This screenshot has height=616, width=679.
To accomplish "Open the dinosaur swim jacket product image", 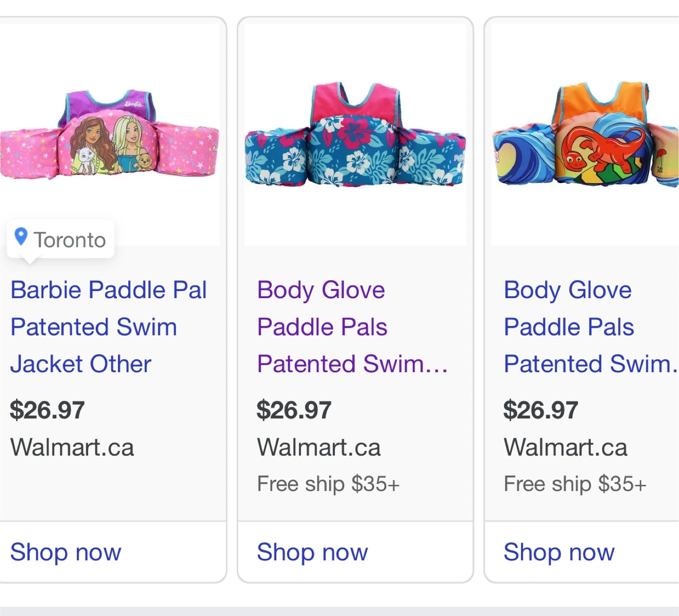I will click(585, 135).
